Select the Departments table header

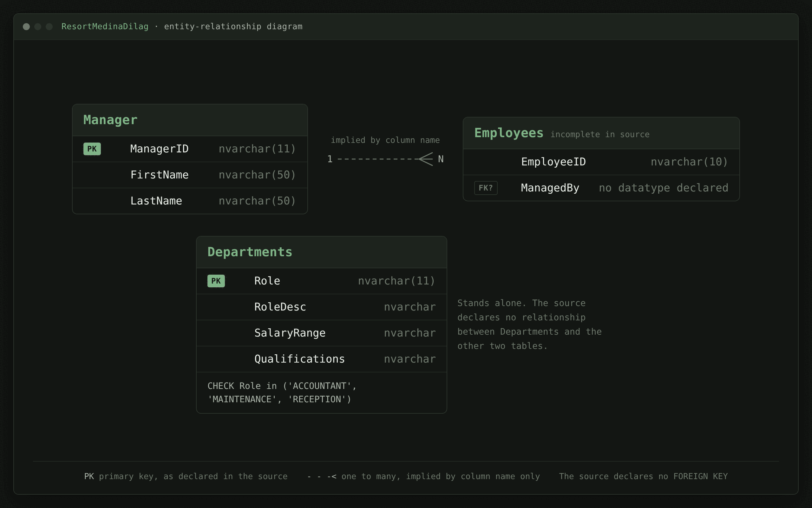pyautogui.click(x=321, y=252)
